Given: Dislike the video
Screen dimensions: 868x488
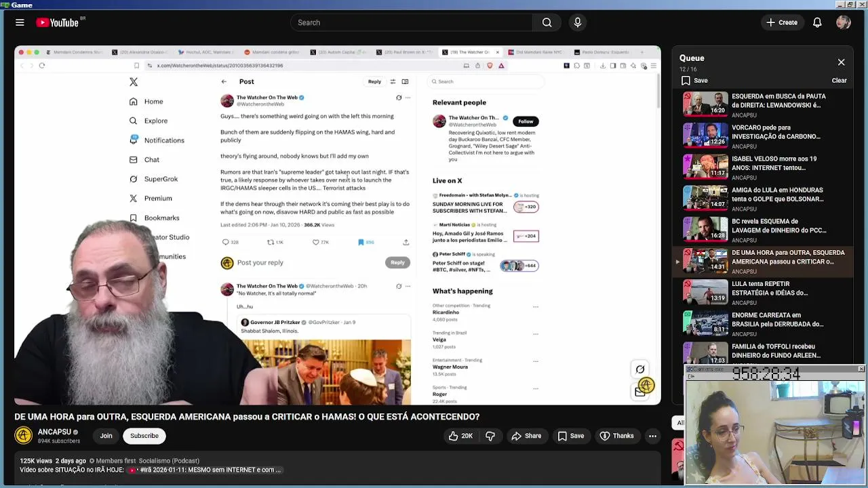Looking at the screenshot, I should pos(490,436).
